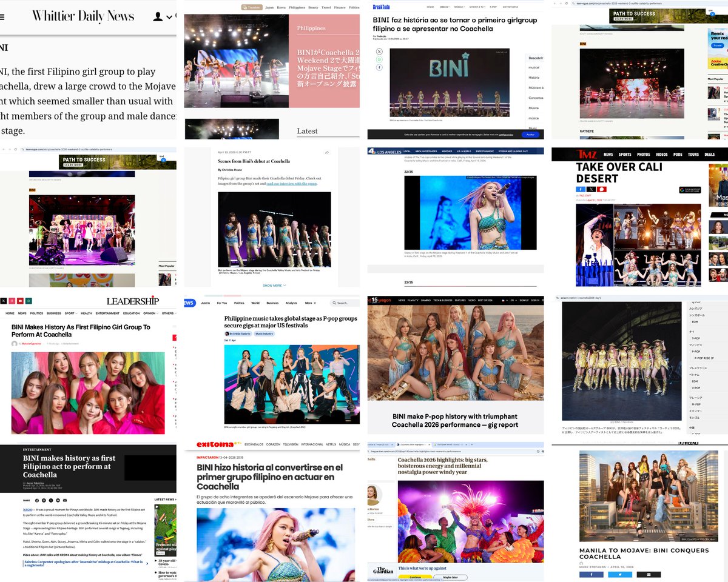Click the Search field on P-pop news site
Screen dimensions: 728x582
[x=345, y=303]
